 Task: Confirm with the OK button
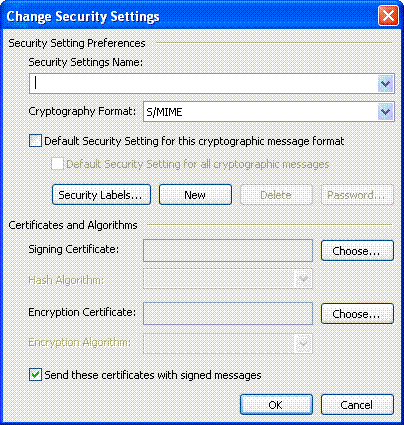pos(276,405)
